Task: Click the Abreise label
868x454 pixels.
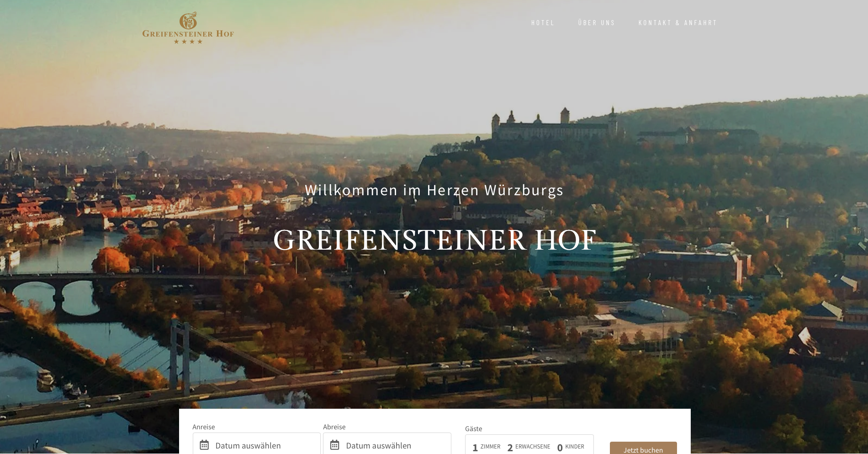Action: point(334,427)
